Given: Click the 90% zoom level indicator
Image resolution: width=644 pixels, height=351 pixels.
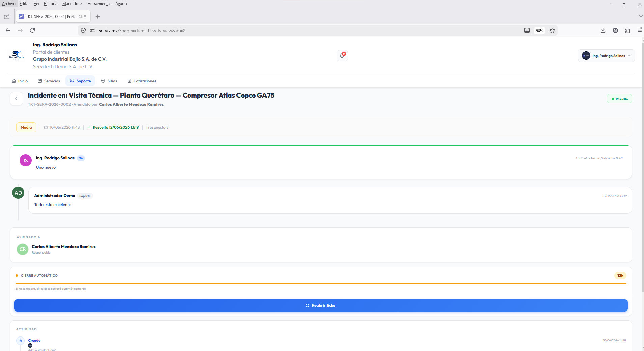Looking at the screenshot, I should (539, 31).
